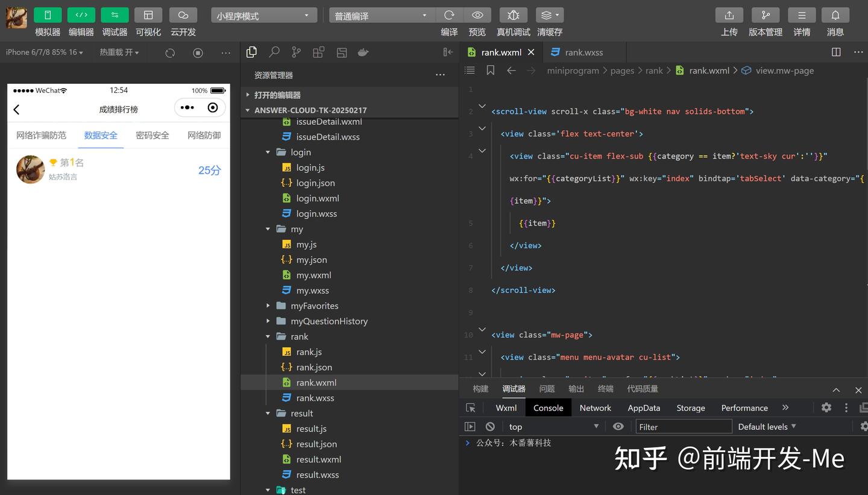Show more devtools tabs chevron

tap(785, 408)
